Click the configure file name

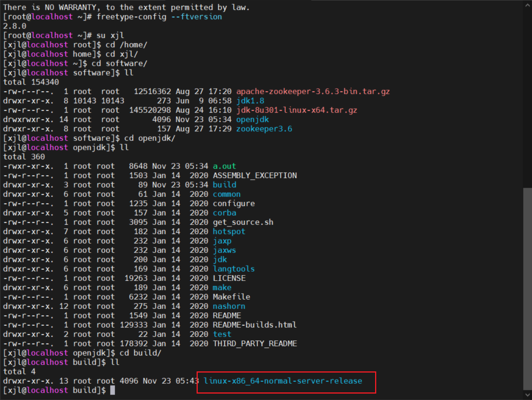[234, 203]
